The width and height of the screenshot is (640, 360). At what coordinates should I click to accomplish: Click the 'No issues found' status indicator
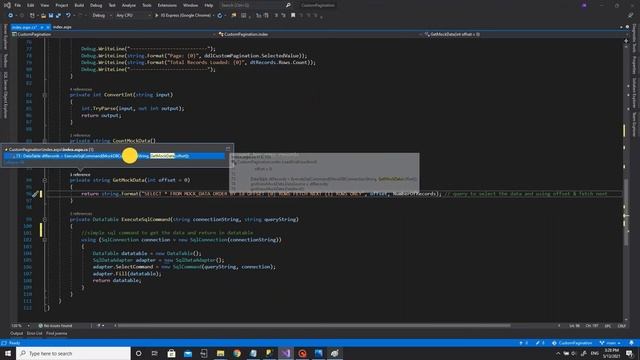coord(55,326)
